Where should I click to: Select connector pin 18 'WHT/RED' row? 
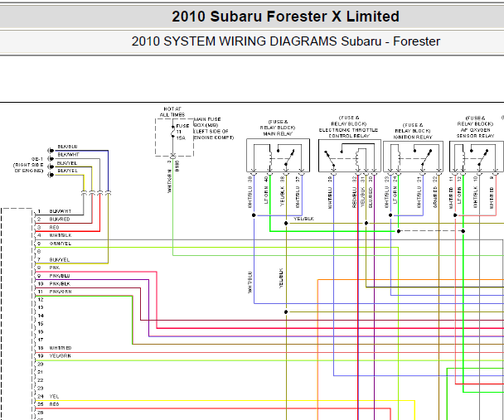click(54, 348)
